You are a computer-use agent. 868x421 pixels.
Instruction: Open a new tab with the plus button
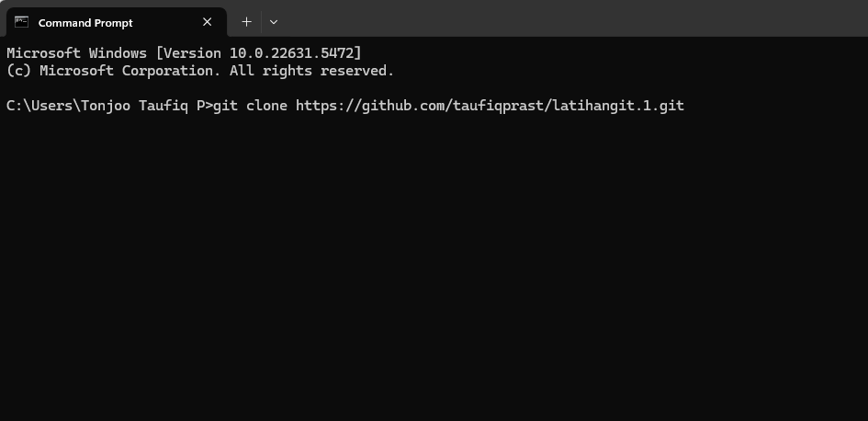coord(246,22)
